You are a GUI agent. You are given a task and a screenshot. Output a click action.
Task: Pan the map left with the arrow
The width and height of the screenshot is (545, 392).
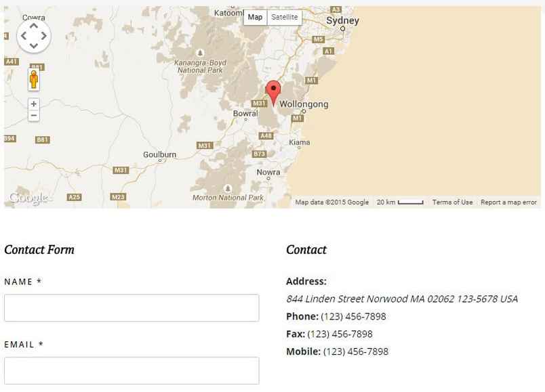[24, 35]
